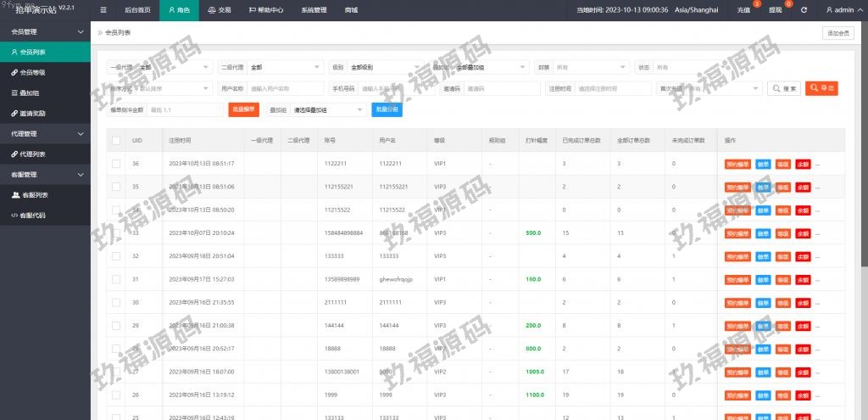Click the refresh icon in top bar
The height and width of the screenshot is (420, 868).
[x=804, y=10]
